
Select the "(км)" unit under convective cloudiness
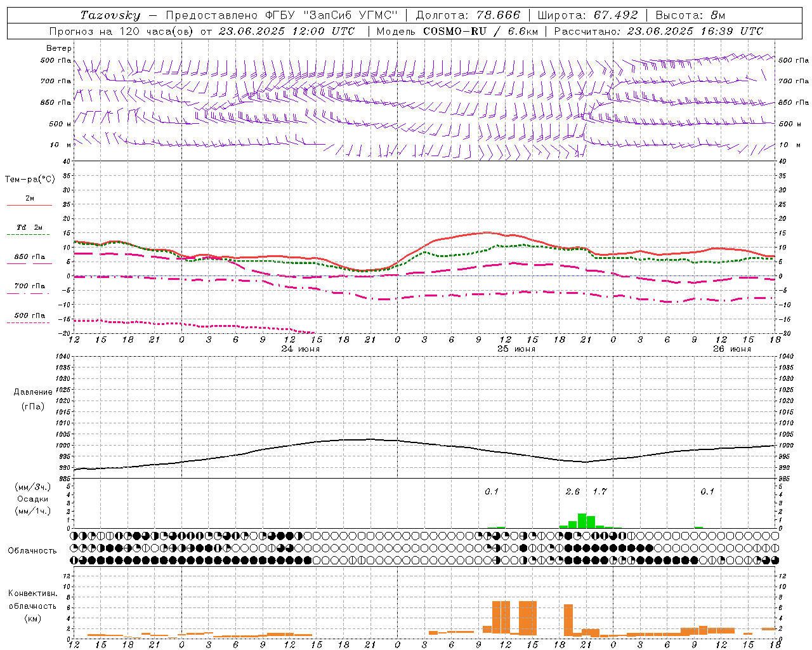[32, 618]
